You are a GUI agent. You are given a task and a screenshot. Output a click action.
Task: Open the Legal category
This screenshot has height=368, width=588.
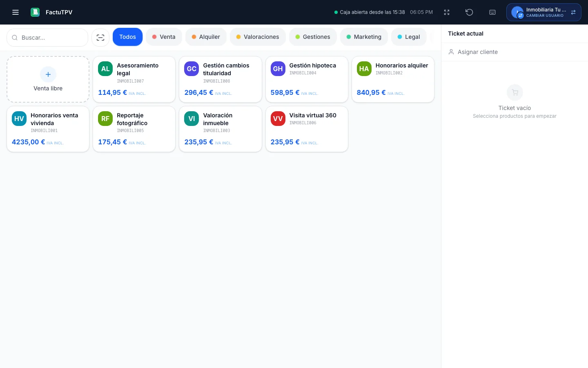(x=409, y=37)
